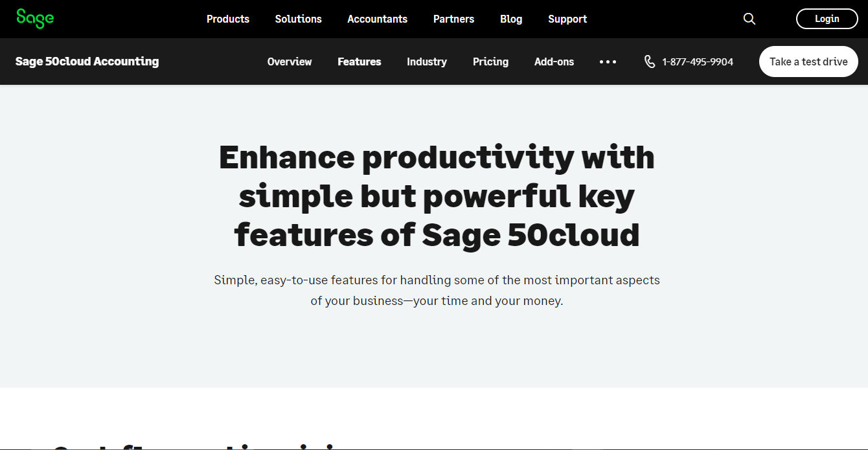Click the subtitle text about easy-to-use features
Image resolution: width=868 pixels, height=450 pixels.
pos(437,291)
